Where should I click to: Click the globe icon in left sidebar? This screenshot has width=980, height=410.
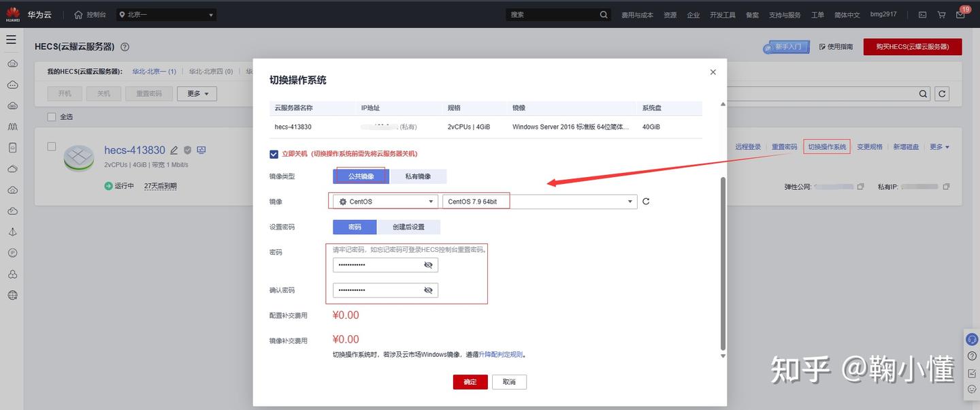[12, 295]
